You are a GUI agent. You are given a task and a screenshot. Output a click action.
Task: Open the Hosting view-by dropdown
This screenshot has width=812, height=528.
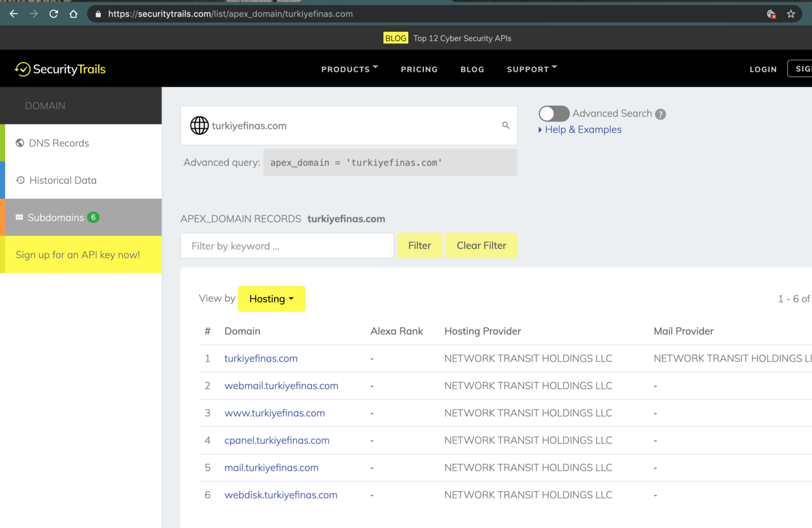pyautogui.click(x=271, y=298)
